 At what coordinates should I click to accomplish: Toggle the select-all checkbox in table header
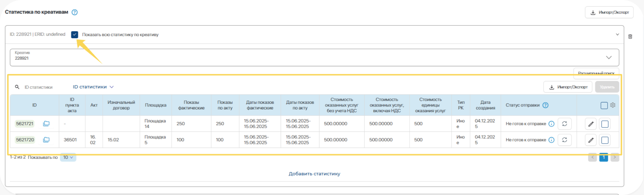(x=604, y=105)
